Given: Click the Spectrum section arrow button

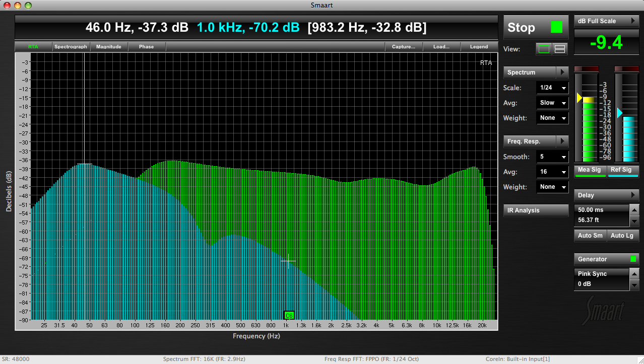Looking at the screenshot, I should click(562, 72).
